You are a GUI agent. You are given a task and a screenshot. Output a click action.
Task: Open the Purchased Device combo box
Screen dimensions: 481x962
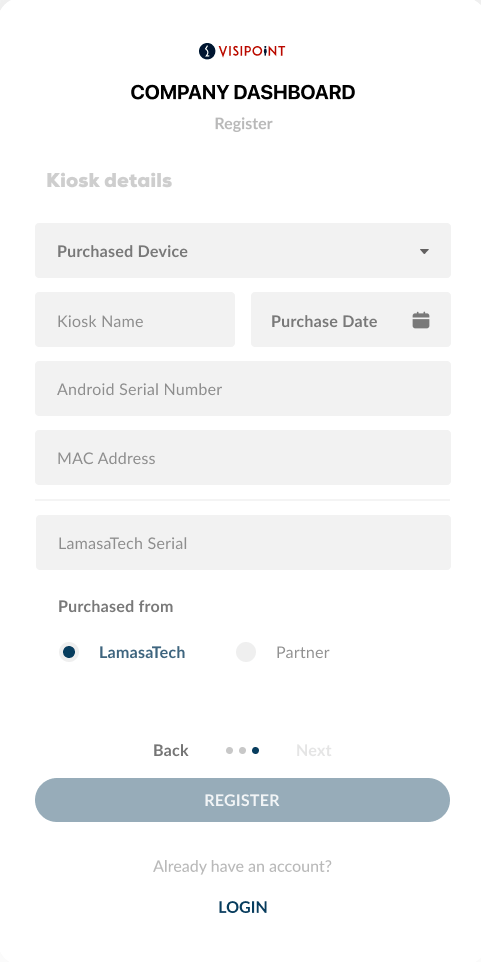[x=243, y=250]
